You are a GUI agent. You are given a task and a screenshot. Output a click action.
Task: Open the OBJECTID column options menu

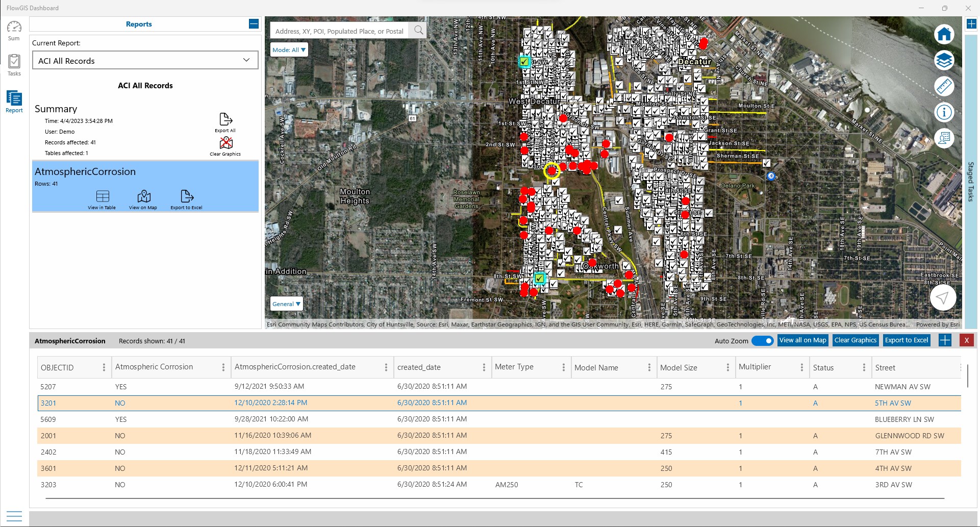pos(104,367)
